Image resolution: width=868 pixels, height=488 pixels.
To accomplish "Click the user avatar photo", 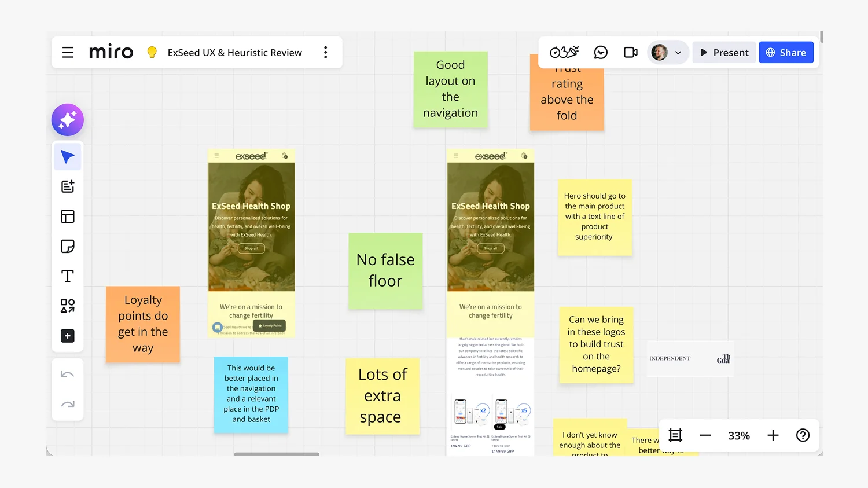I will (x=659, y=53).
